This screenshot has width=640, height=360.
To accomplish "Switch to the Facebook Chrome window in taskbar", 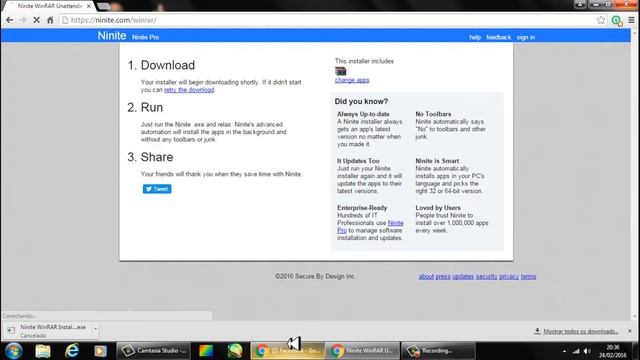I will [287, 351].
